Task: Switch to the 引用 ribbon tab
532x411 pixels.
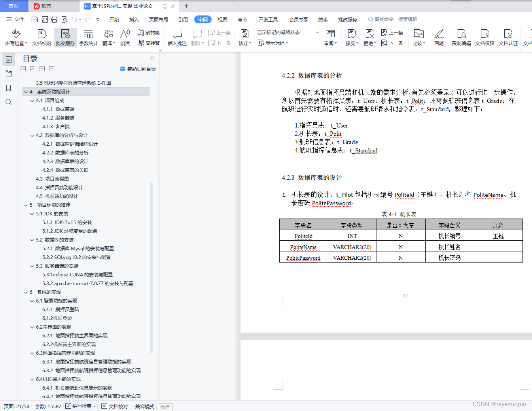Action: click(x=183, y=19)
